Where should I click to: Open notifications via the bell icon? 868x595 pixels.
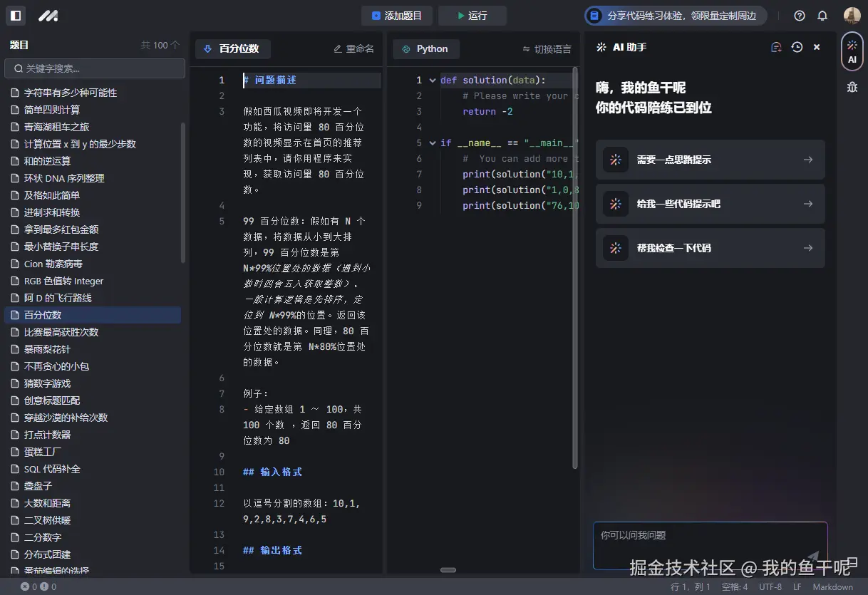click(x=822, y=16)
